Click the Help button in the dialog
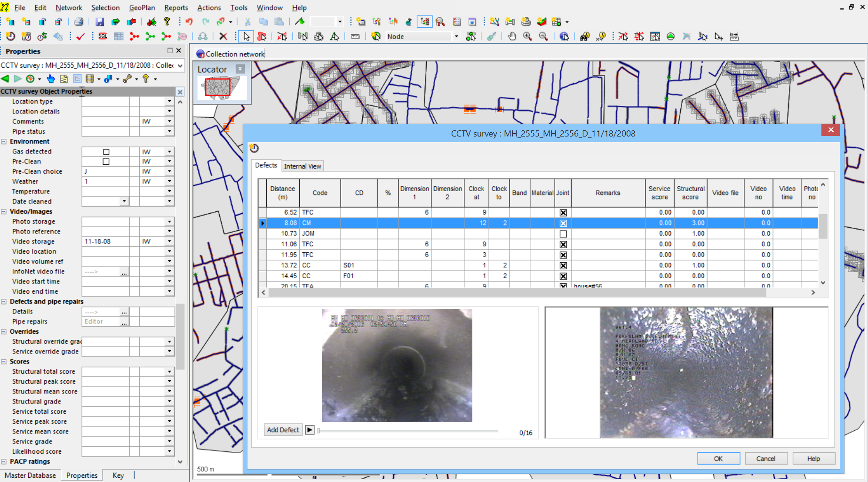This screenshot has width=868, height=482. [813, 458]
